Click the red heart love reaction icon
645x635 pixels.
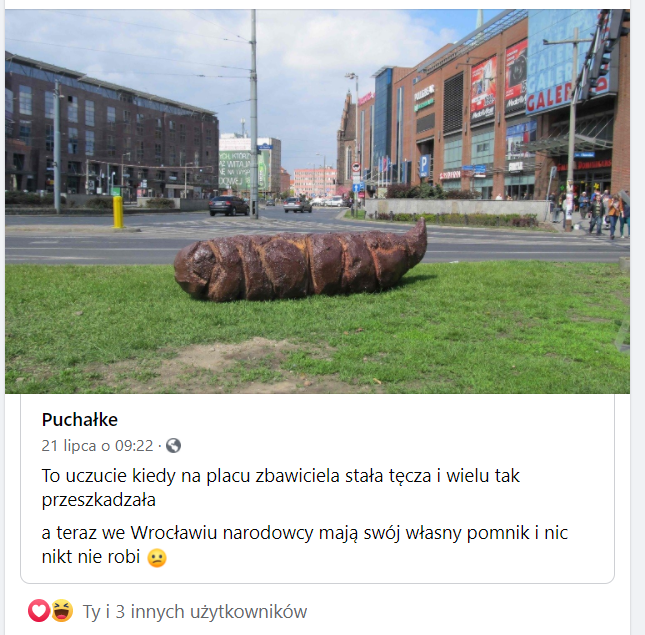39,611
